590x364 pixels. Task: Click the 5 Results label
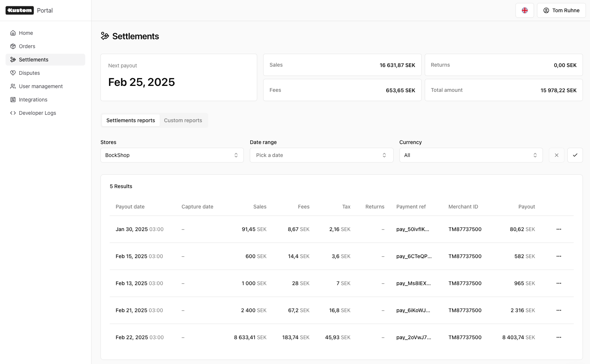tap(121, 186)
